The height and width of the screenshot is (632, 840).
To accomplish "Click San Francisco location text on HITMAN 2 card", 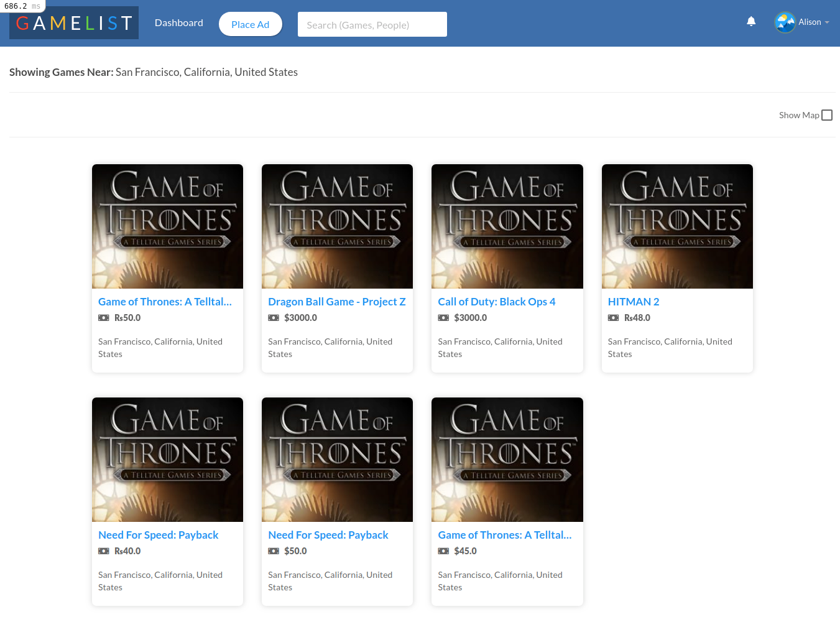I will 670,348.
